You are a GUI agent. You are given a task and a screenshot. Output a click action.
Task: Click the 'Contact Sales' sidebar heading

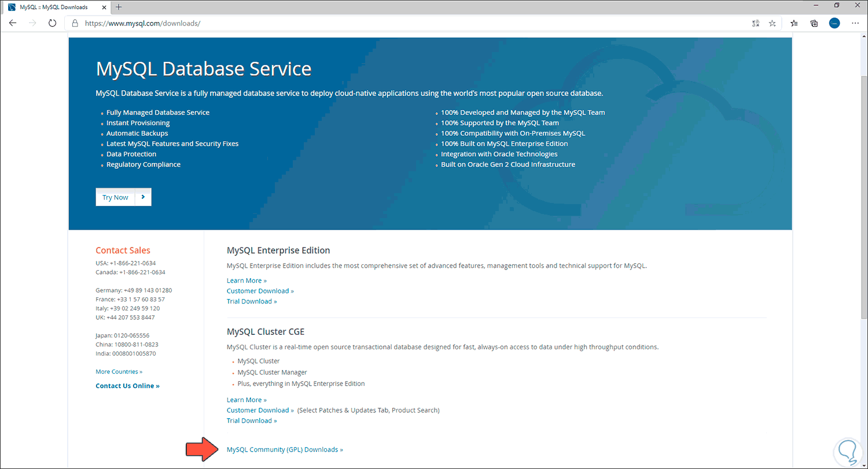coord(123,250)
